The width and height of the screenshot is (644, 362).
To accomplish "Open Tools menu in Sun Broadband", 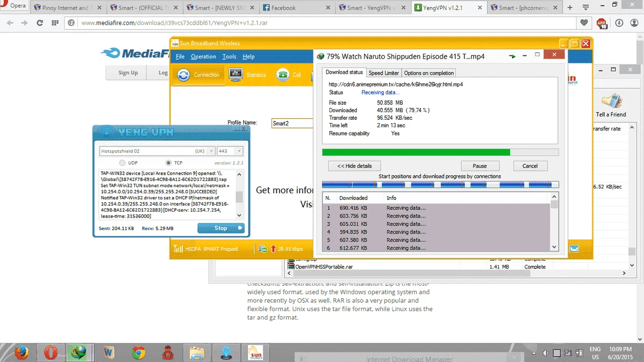I will click(229, 56).
